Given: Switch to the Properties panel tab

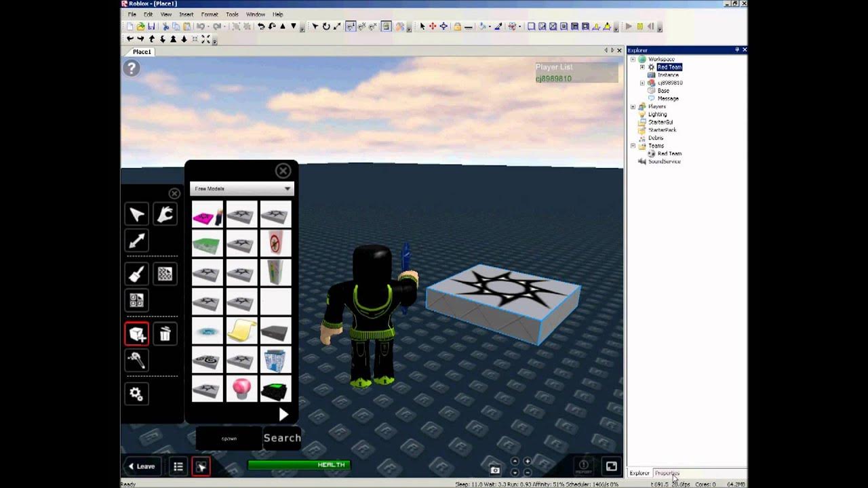Looking at the screenshot, I should click(x=667, y=473).
